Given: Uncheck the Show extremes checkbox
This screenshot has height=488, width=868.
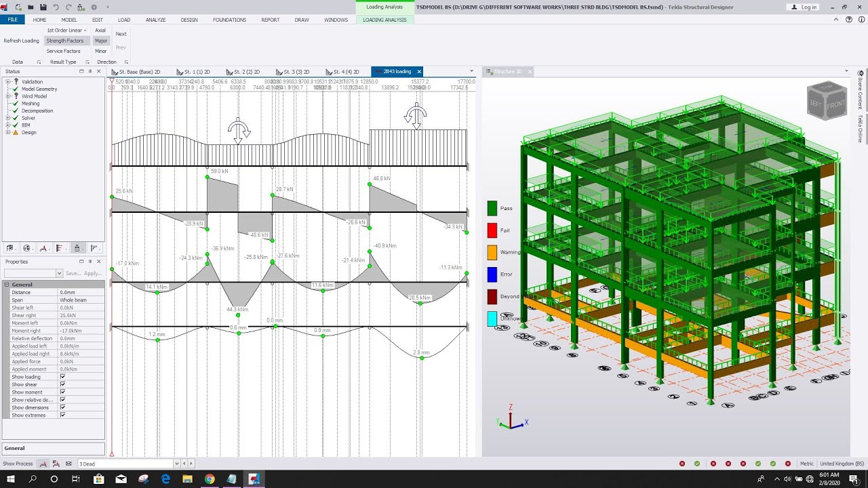Looking at the screenshot, I should (63, 415).
